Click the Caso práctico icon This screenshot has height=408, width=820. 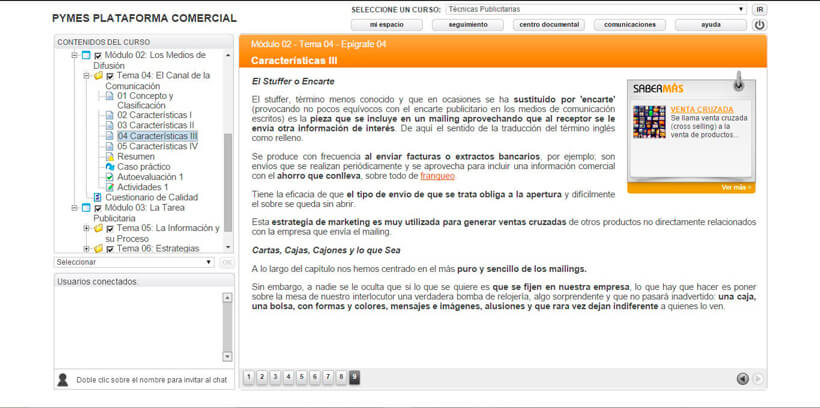point(109,167)
